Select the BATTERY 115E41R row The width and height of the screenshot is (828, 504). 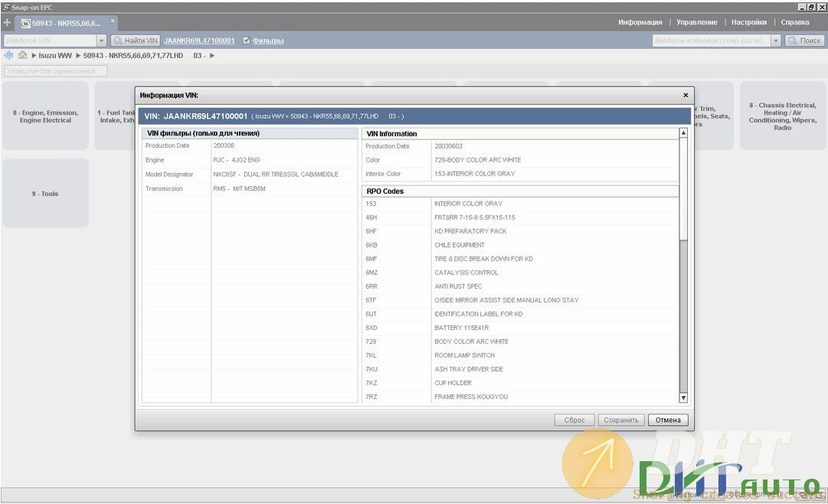(x=520, y=328)
